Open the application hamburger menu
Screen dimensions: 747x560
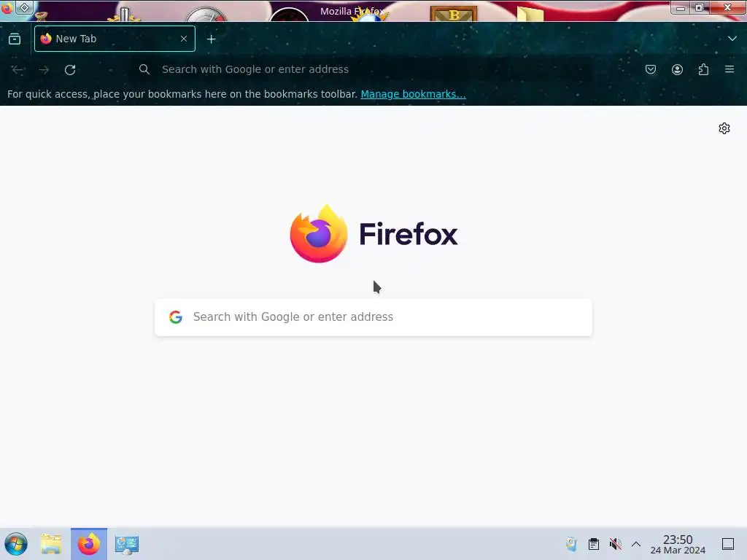[x=729, y=69]
